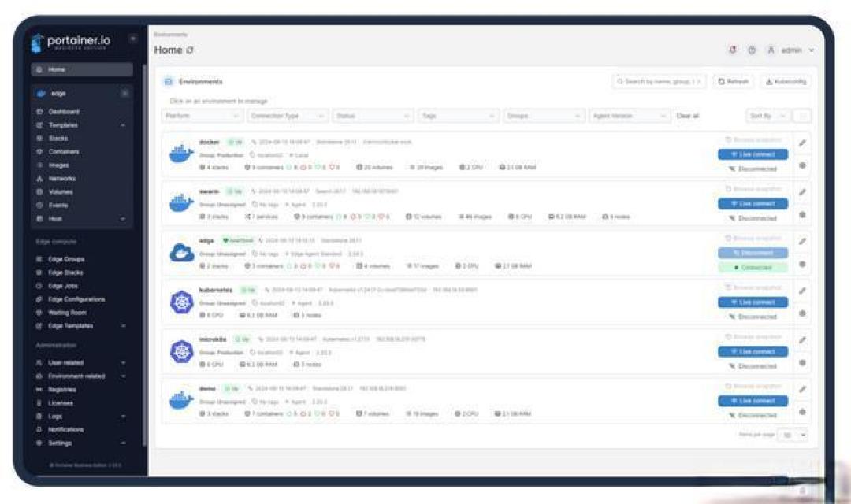Click the search by name input field
This screenshot has height=504, width=851.
(659, 81)
